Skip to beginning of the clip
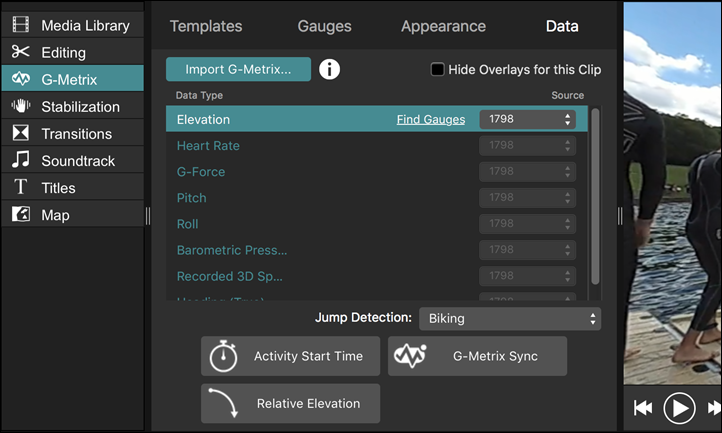The width and height of the screenshot is (722, 433). pyautogui.click(x=643, y=408)
